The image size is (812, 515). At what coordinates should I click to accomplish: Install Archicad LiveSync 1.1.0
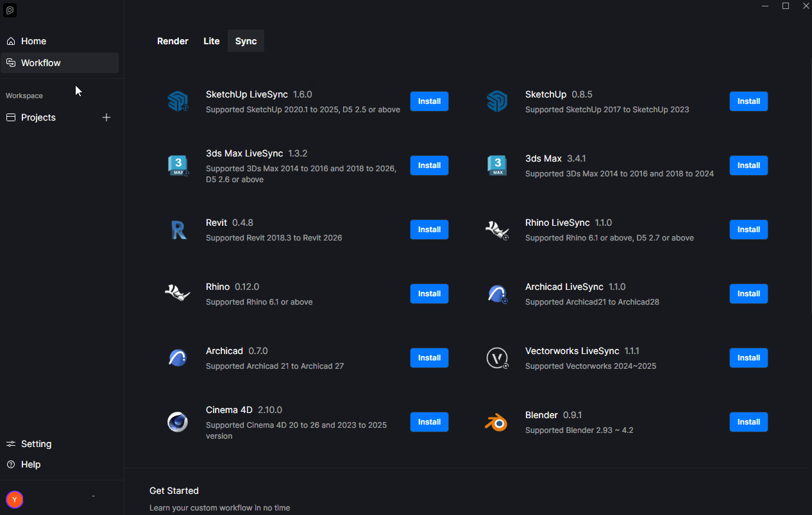(x=749, y=294)
